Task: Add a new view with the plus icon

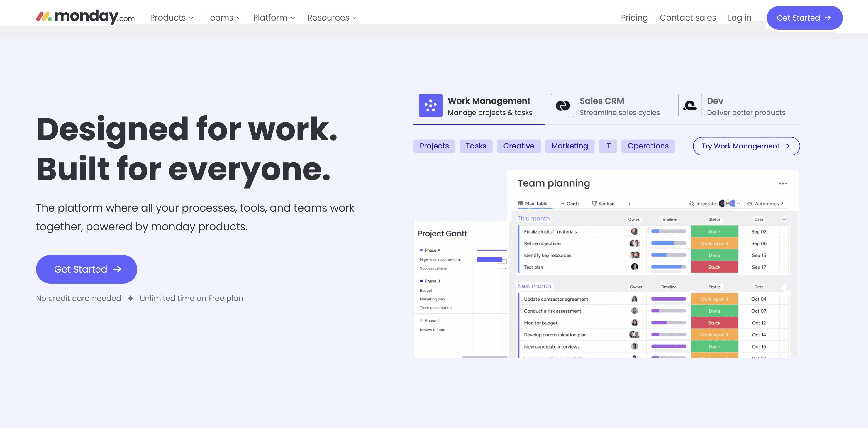Action: click(629, 204)
